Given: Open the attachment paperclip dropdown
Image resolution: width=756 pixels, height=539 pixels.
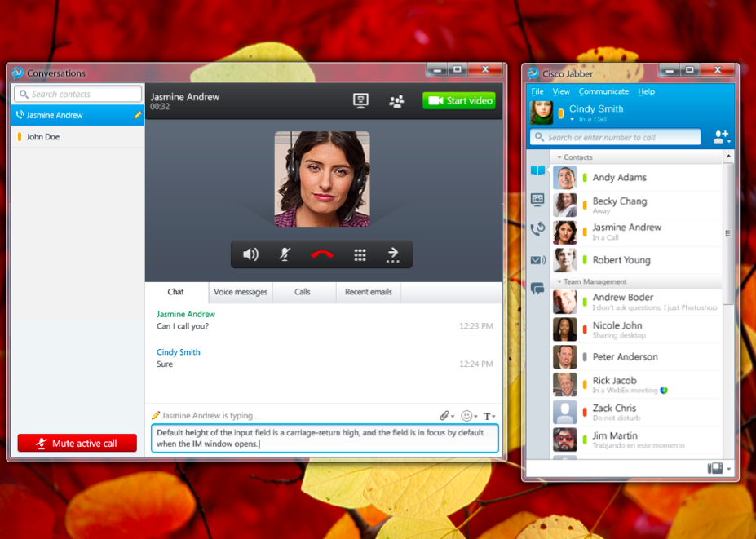Looking at the screenshot, I should (447, 416).
